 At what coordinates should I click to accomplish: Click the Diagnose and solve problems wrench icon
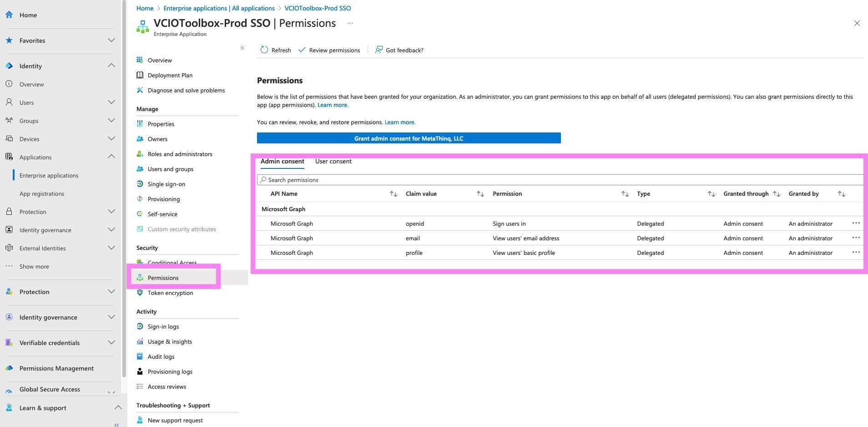140,90
